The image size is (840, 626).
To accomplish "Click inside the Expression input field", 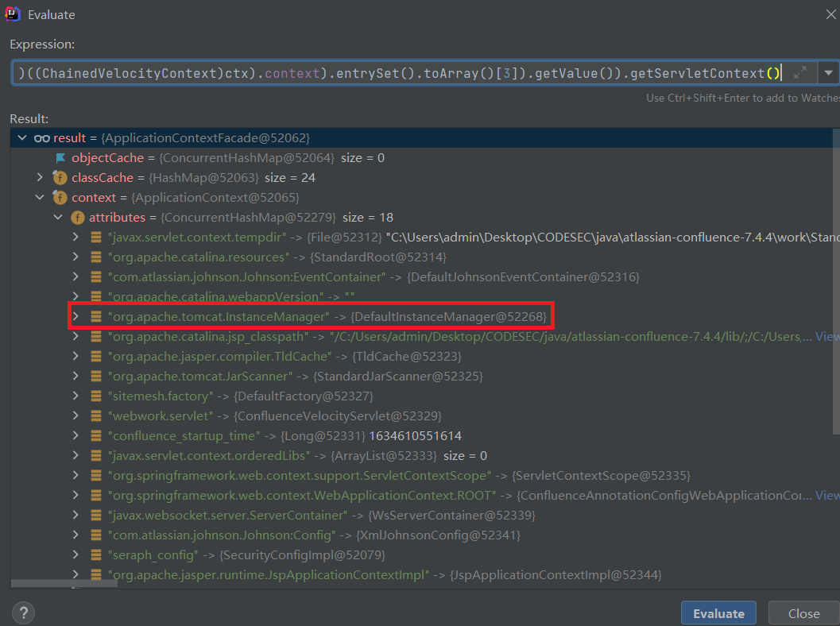I will point(397,73).
